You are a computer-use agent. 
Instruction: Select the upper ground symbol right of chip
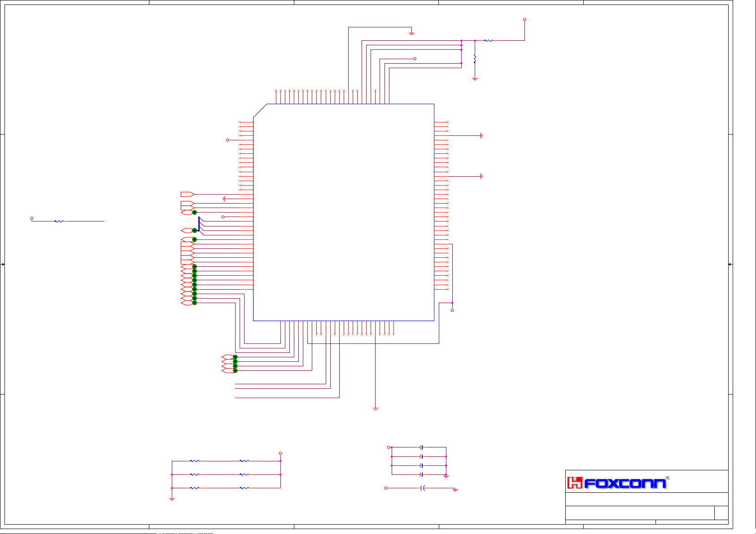tap(481, 135)
